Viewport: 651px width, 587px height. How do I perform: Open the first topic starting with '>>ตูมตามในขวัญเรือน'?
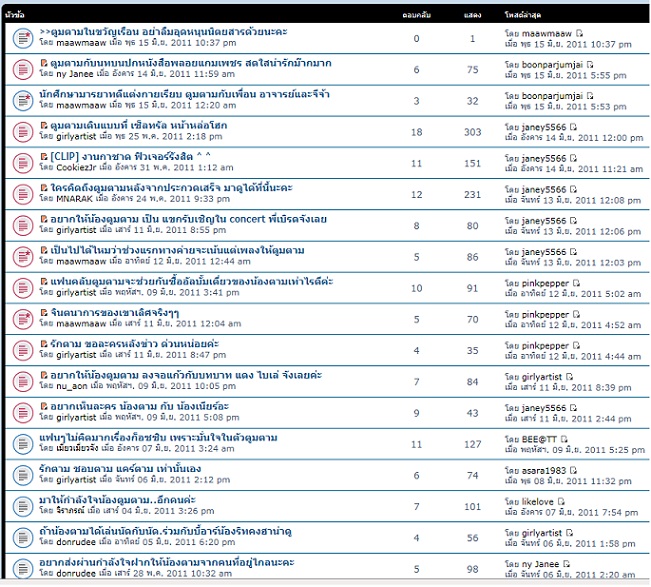163,32
